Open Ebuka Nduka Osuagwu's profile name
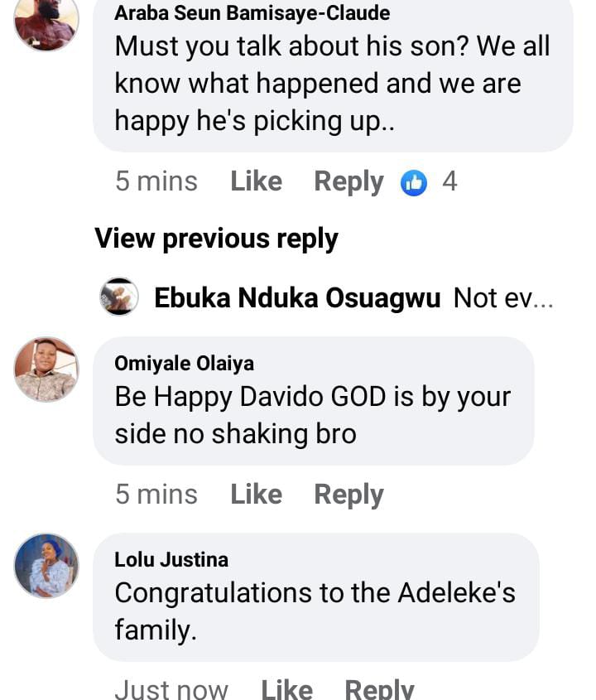 pyautogui.click(x=297, y=298)
